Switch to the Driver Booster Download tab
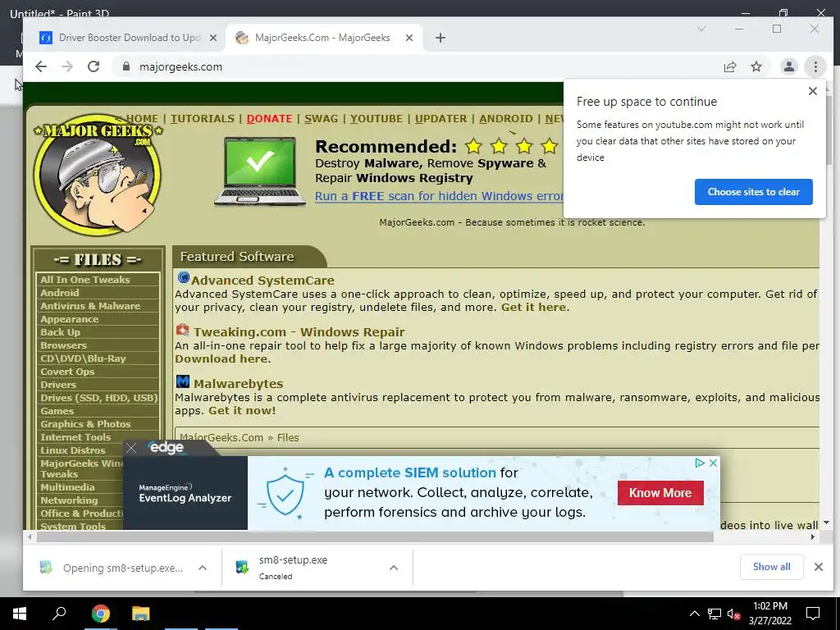840x630 pixels. (x=129, y=38)
